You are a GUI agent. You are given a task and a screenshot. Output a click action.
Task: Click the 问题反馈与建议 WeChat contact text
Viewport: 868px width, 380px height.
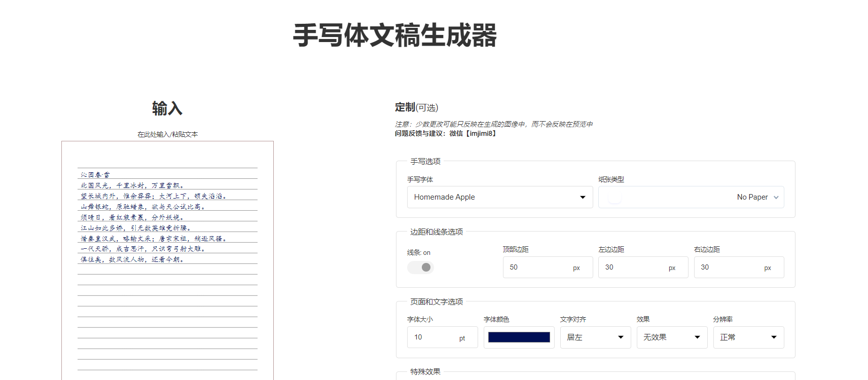click(446, 133)
